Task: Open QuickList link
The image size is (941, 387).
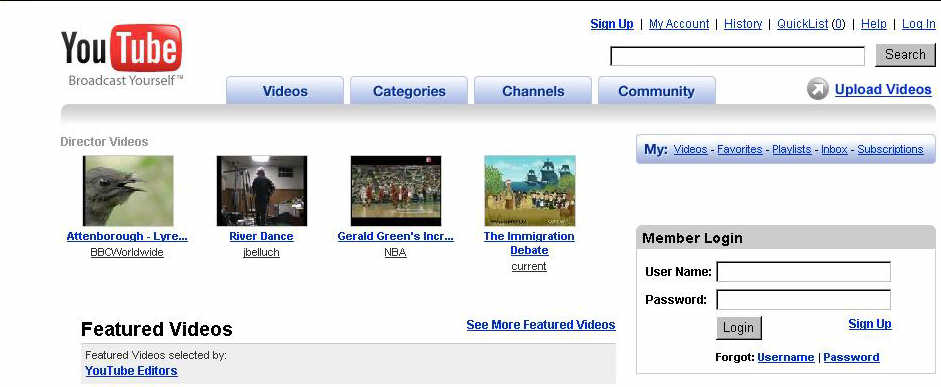Action: [802, 23]
